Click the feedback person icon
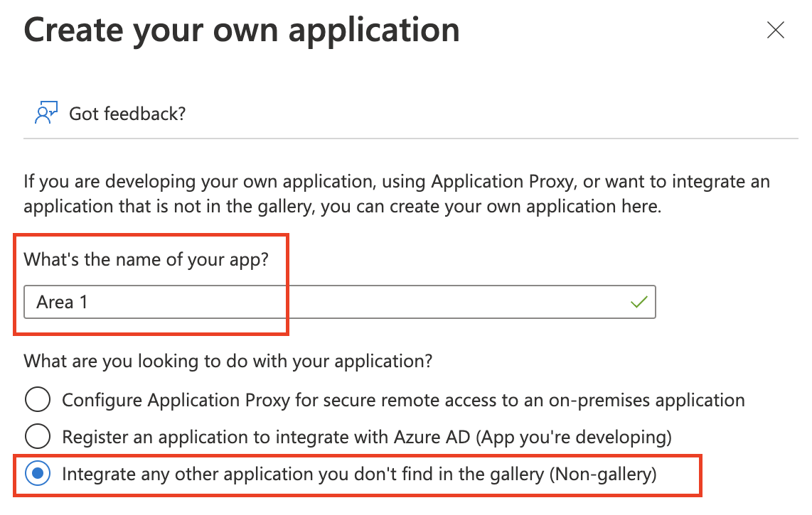812x515 pixels. coord(44,112)
